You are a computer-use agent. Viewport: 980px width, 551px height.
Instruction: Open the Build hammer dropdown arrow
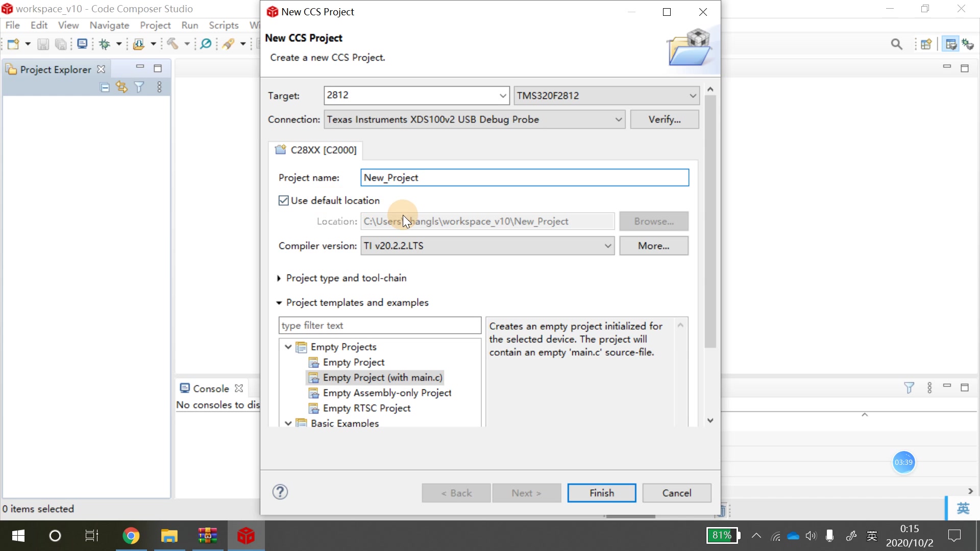point(187,44)
